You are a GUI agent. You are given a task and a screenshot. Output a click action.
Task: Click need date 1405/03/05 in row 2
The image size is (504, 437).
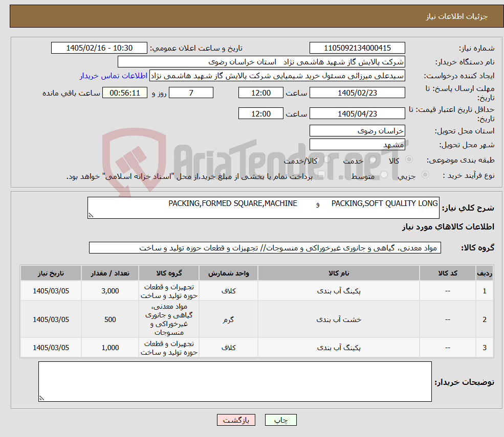51,319
